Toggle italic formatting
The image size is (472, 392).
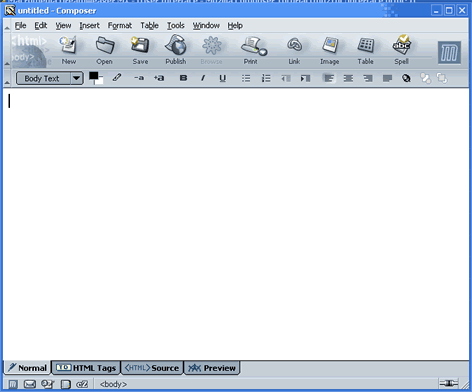[203, 78]
